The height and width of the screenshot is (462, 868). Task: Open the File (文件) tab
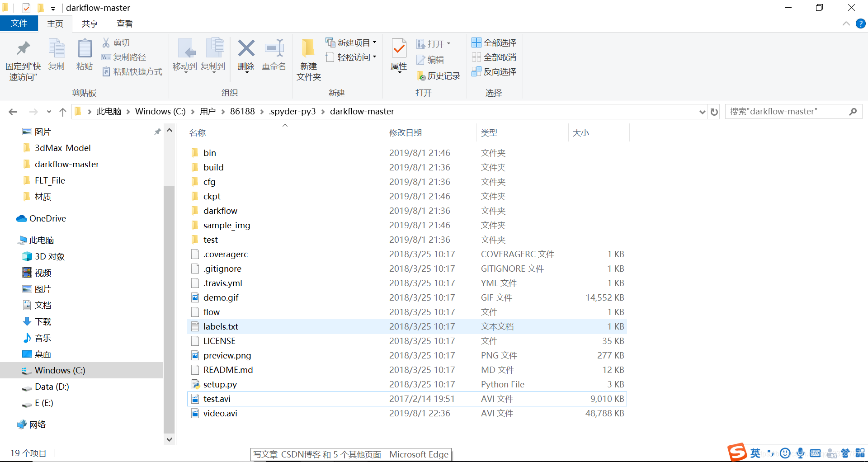19,24
